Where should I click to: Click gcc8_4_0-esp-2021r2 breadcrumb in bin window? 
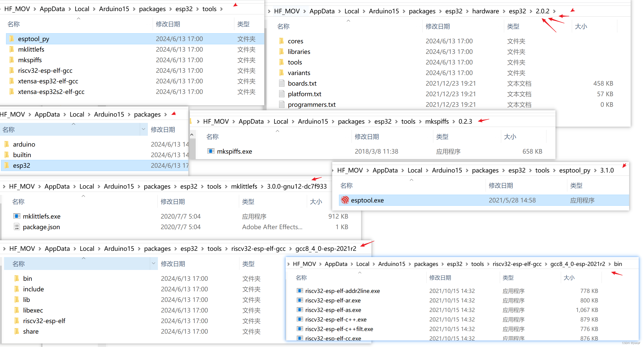click(x=578, y=264)
